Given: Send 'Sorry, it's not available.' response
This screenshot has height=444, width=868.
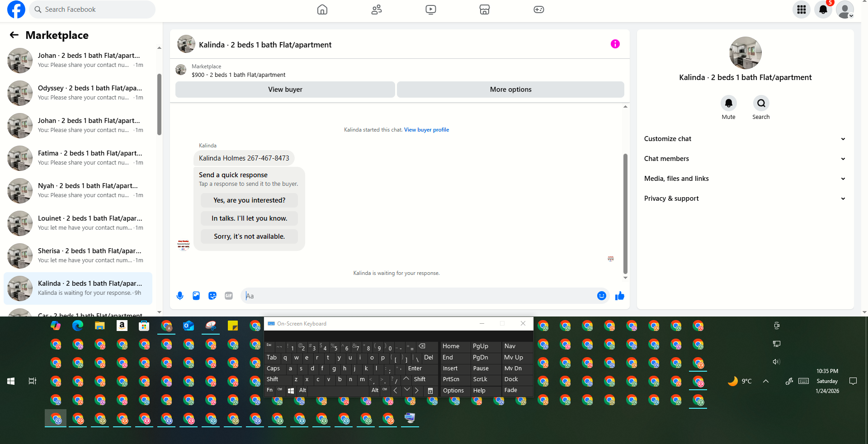Looking at the screenshot, I should click(250, 236).
